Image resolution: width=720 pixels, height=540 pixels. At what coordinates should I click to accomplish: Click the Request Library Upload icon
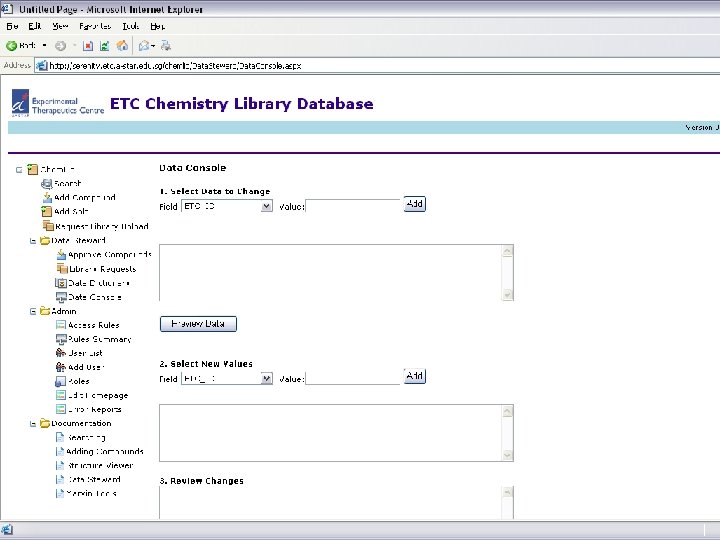pyautogui.click(x=48, y=226)
